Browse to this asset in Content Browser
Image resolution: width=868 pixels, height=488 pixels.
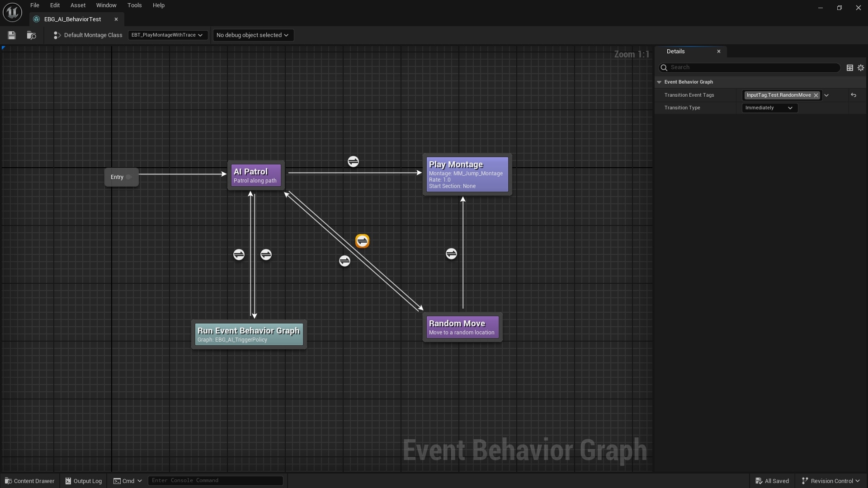31,35
